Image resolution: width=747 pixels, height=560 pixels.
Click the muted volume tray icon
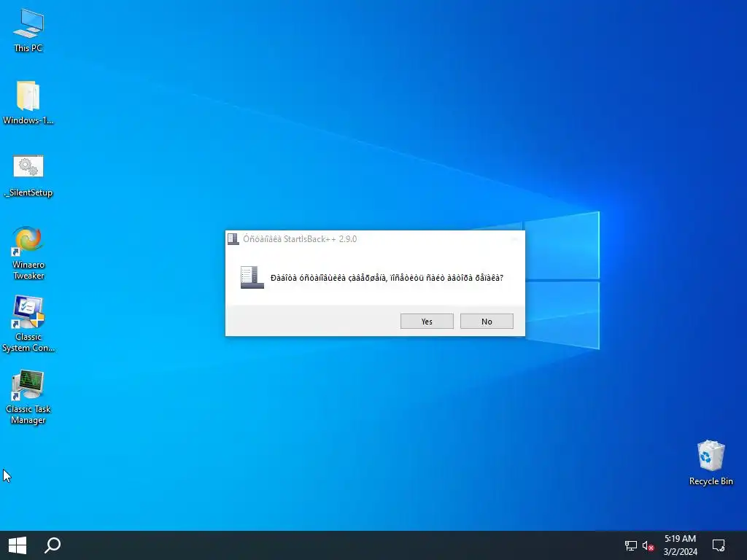648,545
